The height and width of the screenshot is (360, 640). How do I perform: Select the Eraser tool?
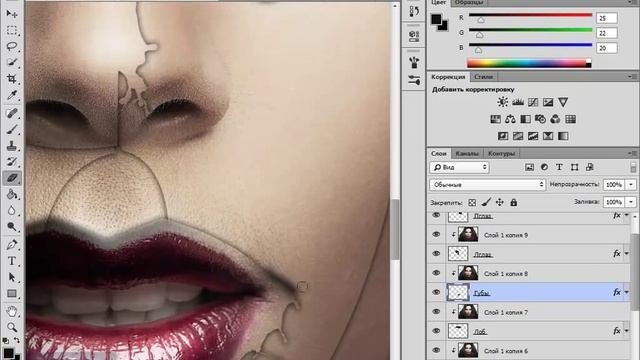coord(11,178)
